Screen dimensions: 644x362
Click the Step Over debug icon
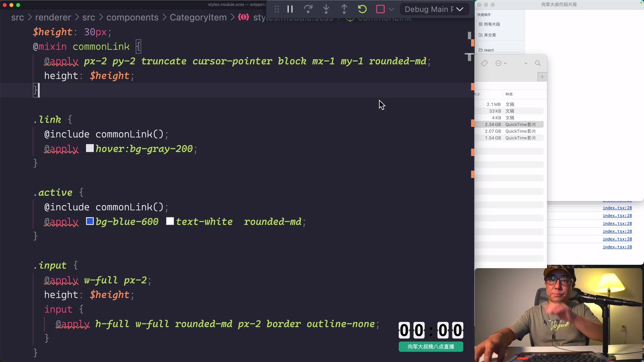[x=308, y=9]
